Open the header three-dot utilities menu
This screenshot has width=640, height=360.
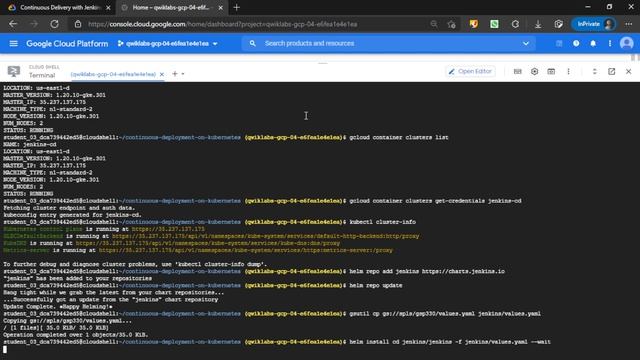point(610,43)
